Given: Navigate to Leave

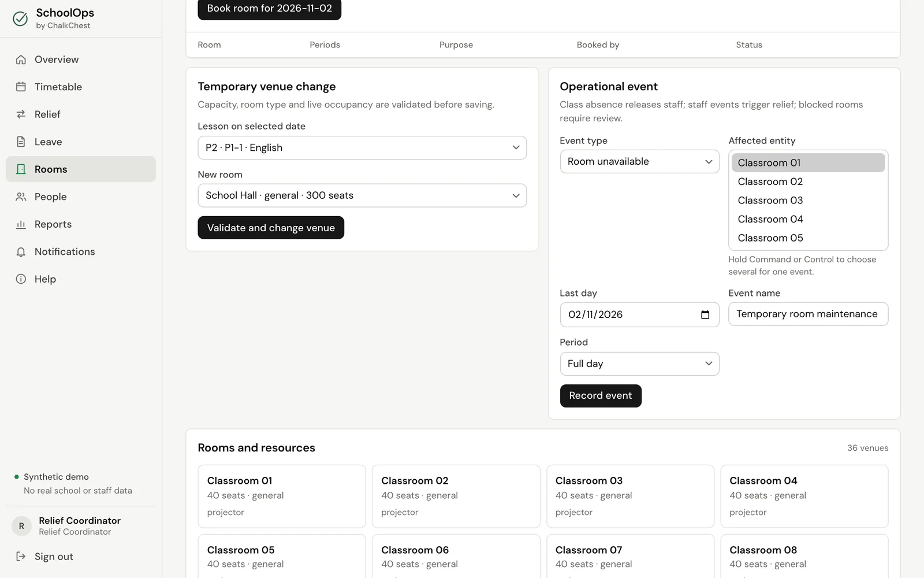Looking at the screenshot, I should pos(81,142).
